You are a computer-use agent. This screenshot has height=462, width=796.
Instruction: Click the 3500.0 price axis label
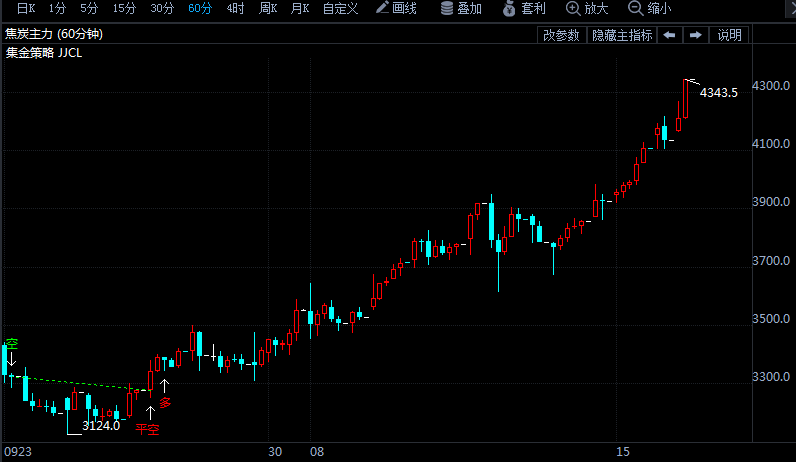[771, 318]
